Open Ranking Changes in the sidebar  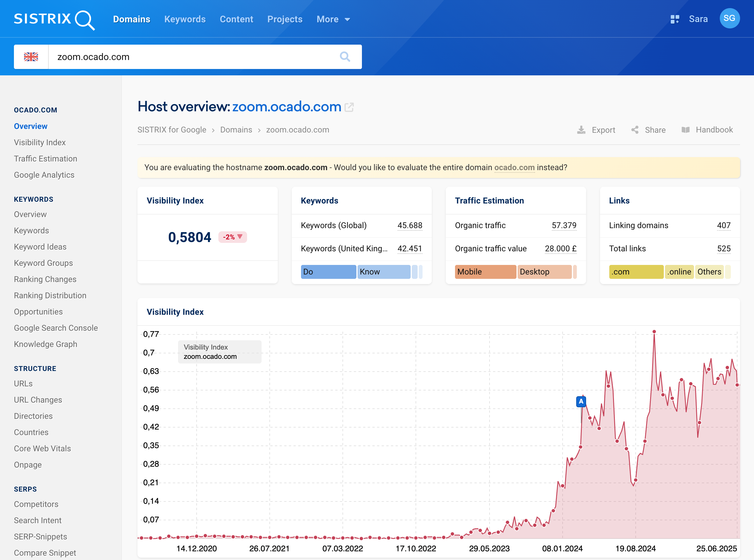[x=45, y=279]
